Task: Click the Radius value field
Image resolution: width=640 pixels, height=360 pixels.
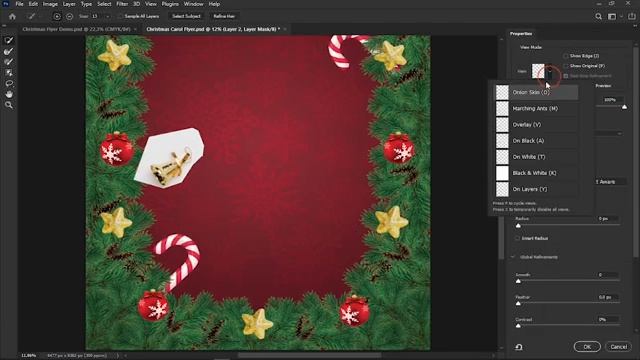Action: pyautogui.click(x=608, y=219)
